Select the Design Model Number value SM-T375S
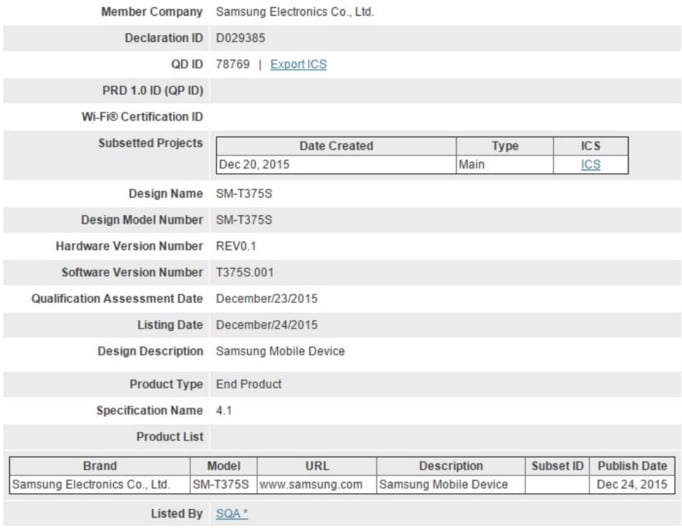Image resolution: width=682 pixels, height=528 pixels. pos(244,220)
